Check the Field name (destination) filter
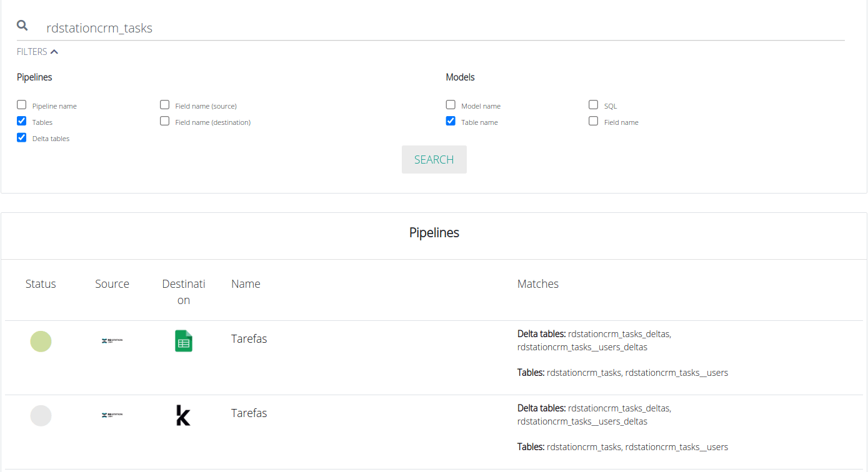This screenshot has height=472, width=868. pos(165,121)
